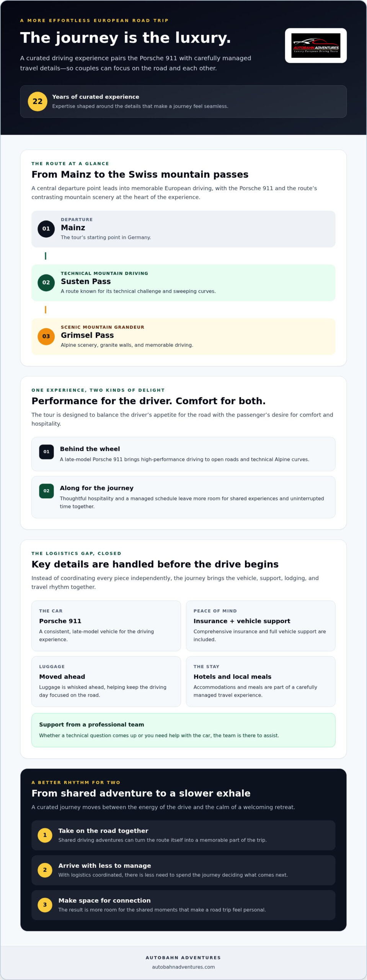The width and height of the screenshot is (367, 980).
Task: Click the yellow 22 years badge
Action: (x=38, y=101)
